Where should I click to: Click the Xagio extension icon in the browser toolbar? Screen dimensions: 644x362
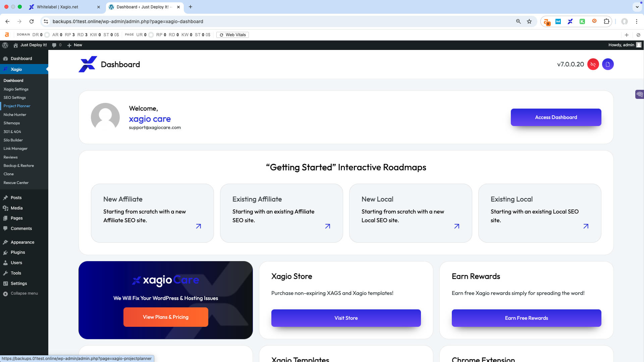click(x=570, y=21)
